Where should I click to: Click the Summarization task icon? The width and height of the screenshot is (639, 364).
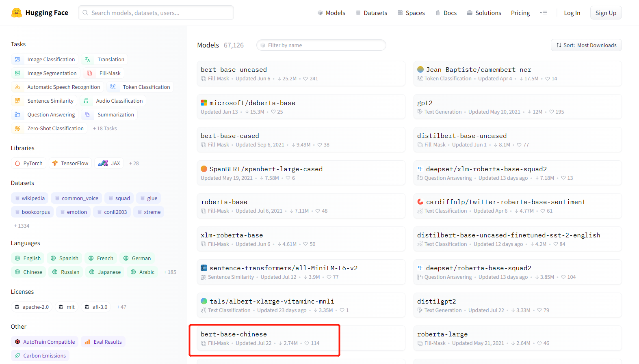tap(87, 115)
